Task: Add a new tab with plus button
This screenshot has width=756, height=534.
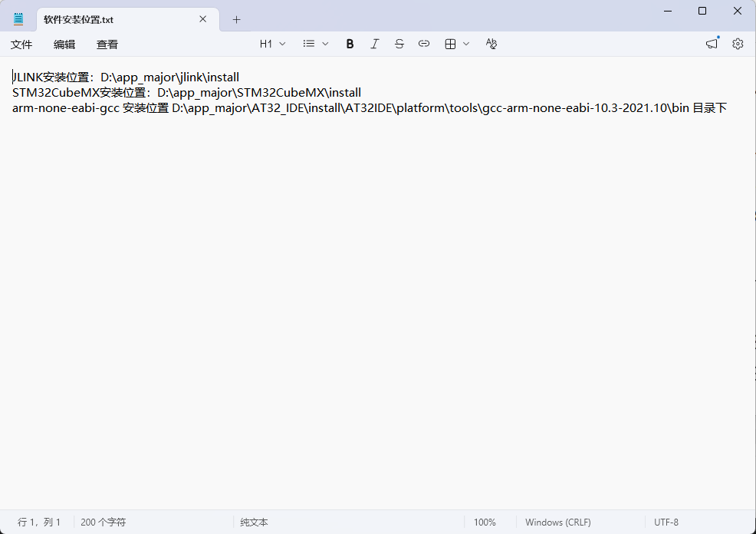Action: (236, 20)
